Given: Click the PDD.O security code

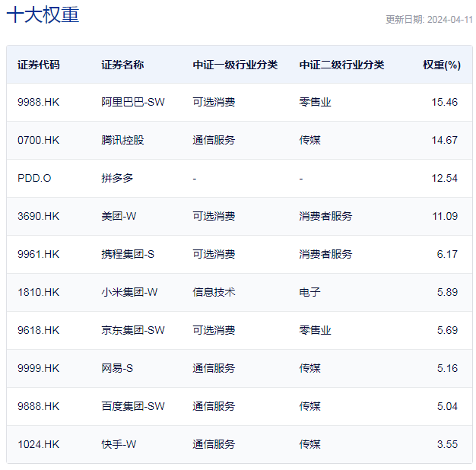Looking at the screenshot, I should point(34,178).
